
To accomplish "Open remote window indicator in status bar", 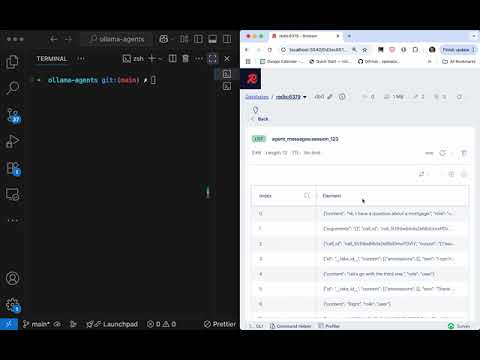I will tap(9, 324).
